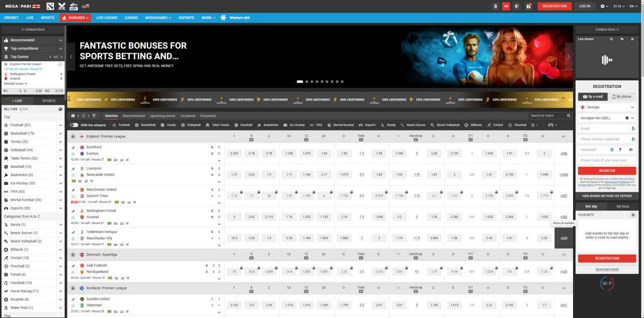Click the globe icon beside ALL 1169
Viewport: 644px width, 318px height.
click(60, 109)
